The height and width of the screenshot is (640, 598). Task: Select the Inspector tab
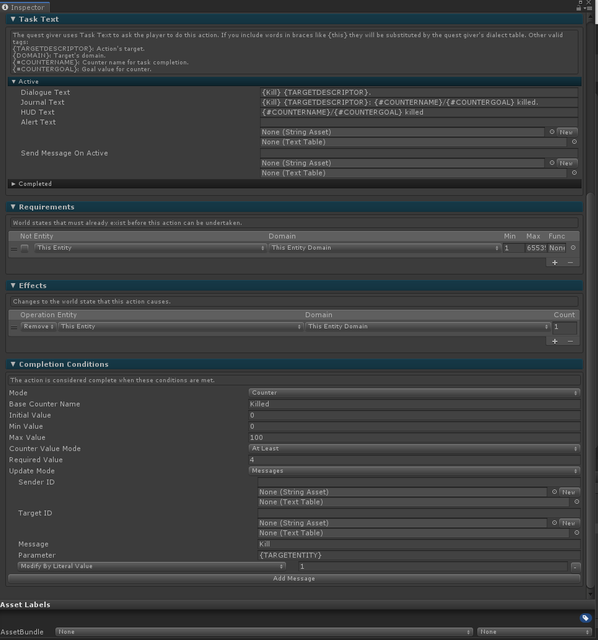tap(24, 7)
